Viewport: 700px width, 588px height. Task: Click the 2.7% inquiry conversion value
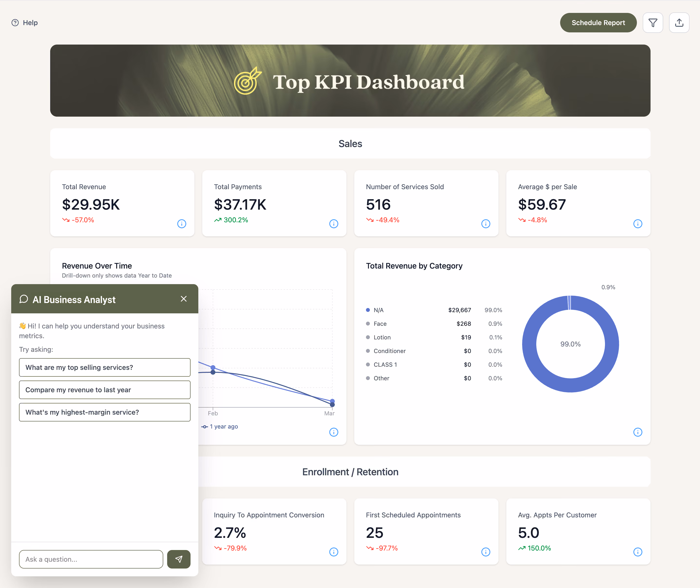[x=230, y=533]
